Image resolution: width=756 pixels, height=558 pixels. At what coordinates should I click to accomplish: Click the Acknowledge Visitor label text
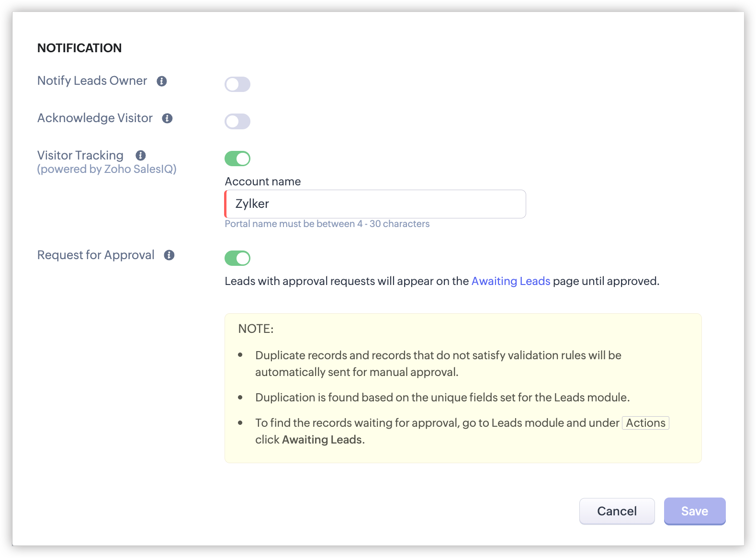point(95,118)
